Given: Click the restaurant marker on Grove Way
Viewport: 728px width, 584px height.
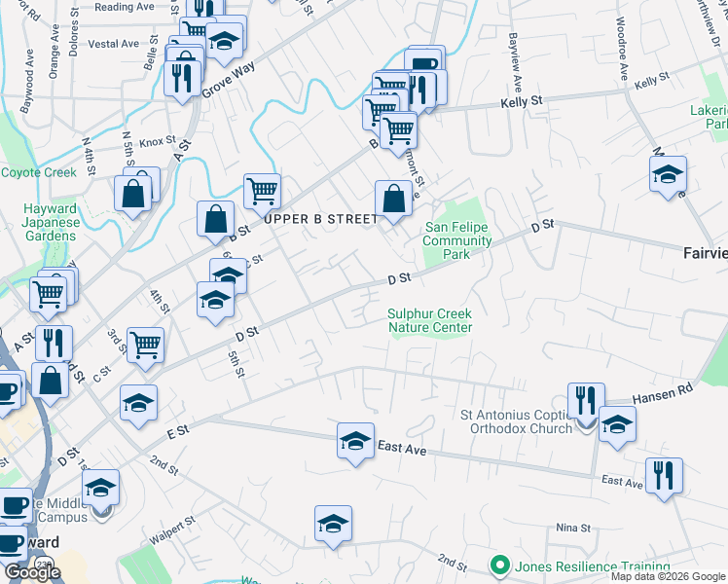Looking at the screenshot, I should pyautogui.click(x=182, y=81).
